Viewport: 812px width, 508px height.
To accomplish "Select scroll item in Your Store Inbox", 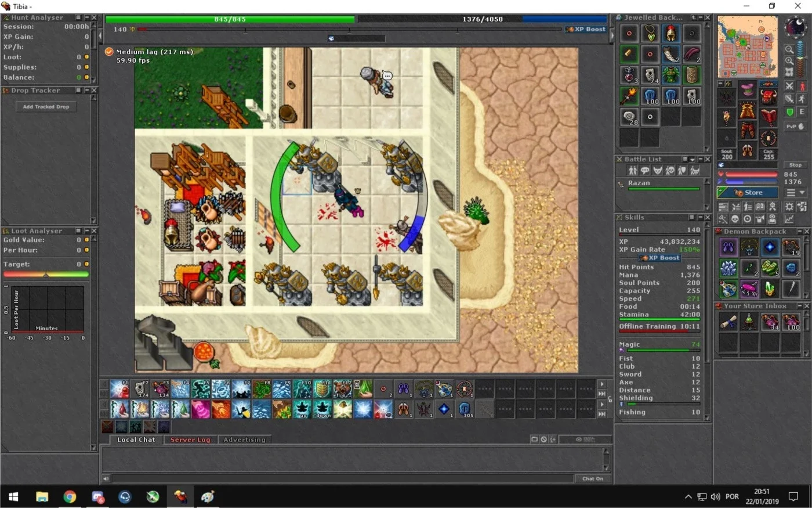I will pos(728,321).
